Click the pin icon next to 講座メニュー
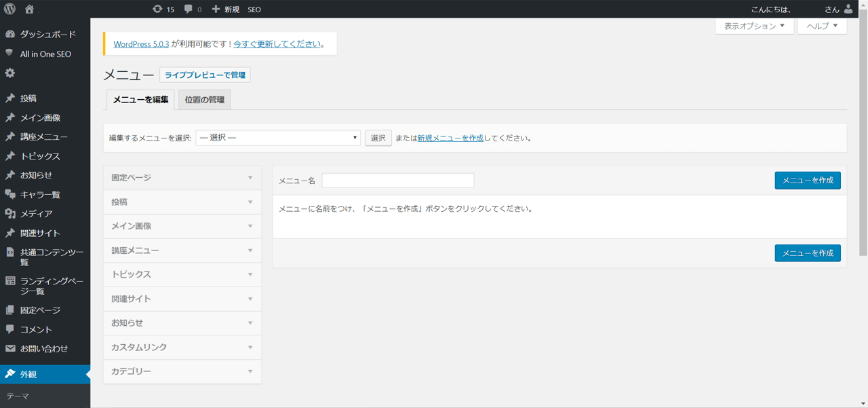868x408 pixels. [10, 136]
